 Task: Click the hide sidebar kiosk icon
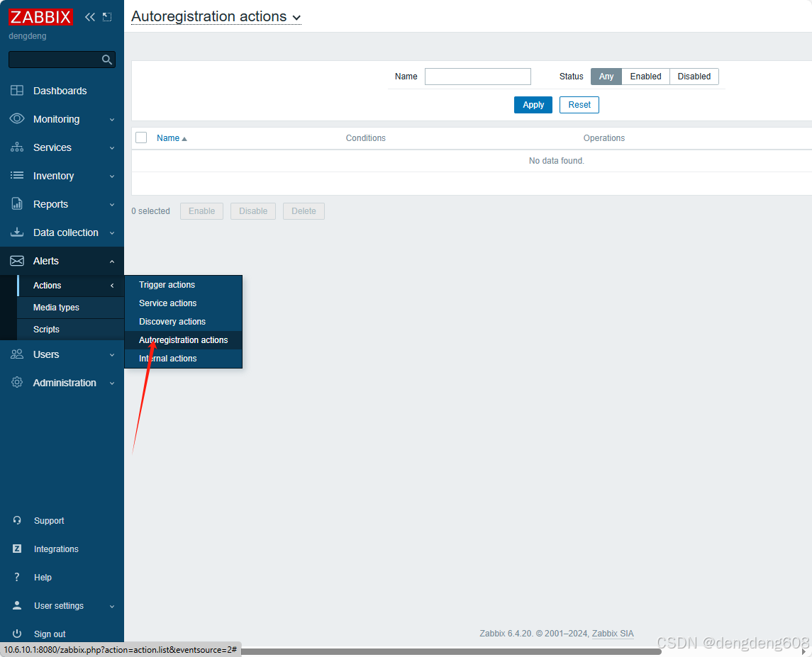[107, 17]
